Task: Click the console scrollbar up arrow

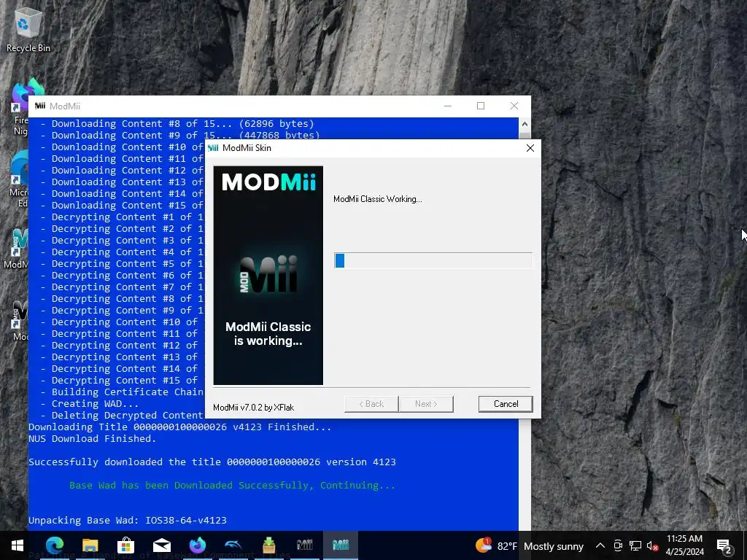Action: point(525,124)
